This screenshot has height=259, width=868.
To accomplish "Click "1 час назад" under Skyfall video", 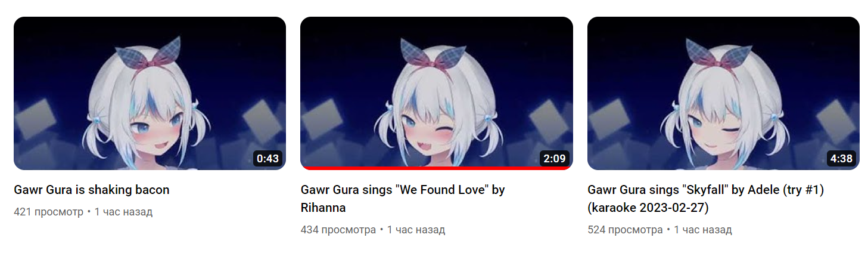I will pyautogui.click(x=703, y=230).
